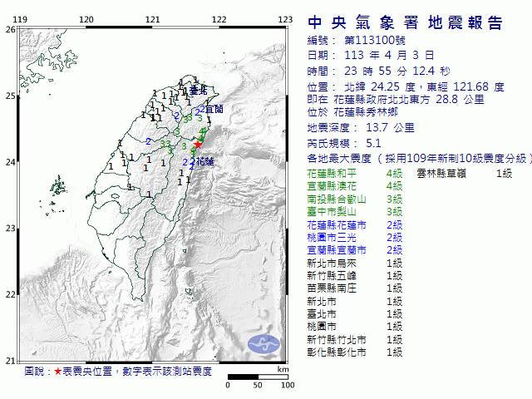Click the red star epicenter marker
The image size is (532, 399).
198,145
